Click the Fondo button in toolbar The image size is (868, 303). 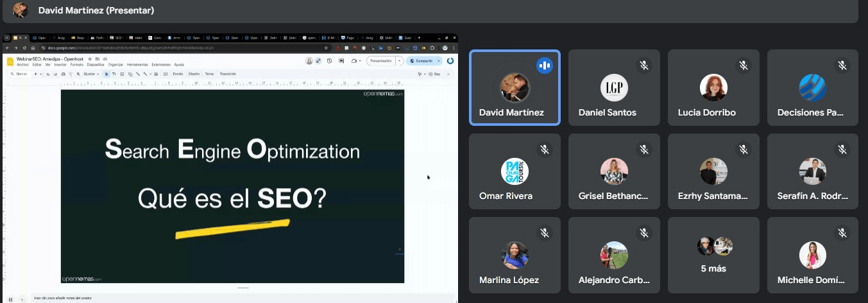(x=178, y=74)
